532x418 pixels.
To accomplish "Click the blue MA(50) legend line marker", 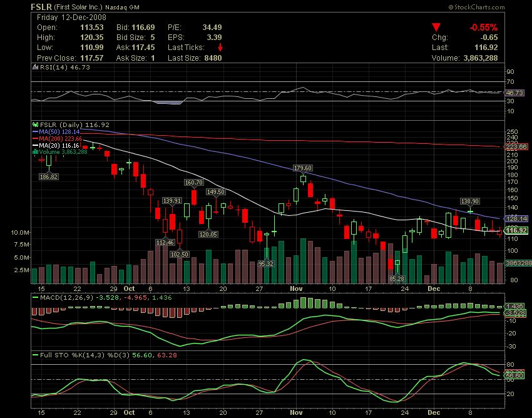I will click(x=35, y=131).
